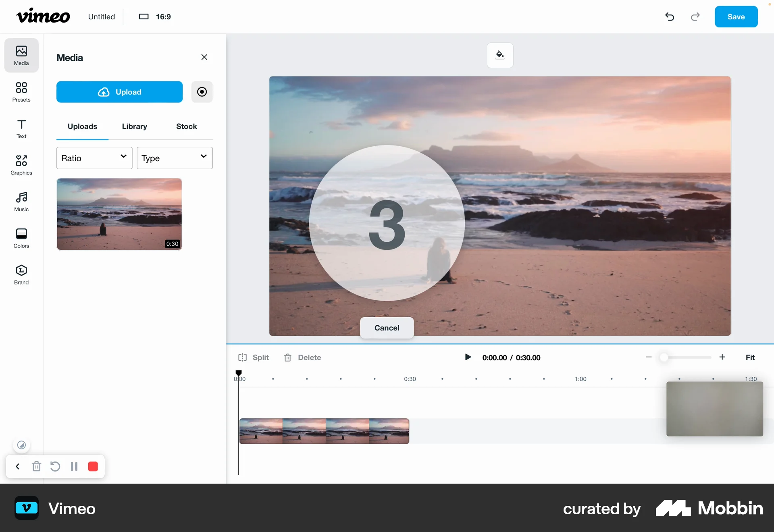This screenshot has width=774, height=532.
Task: Open the Brand panel
Action: (x=21, y=274)
